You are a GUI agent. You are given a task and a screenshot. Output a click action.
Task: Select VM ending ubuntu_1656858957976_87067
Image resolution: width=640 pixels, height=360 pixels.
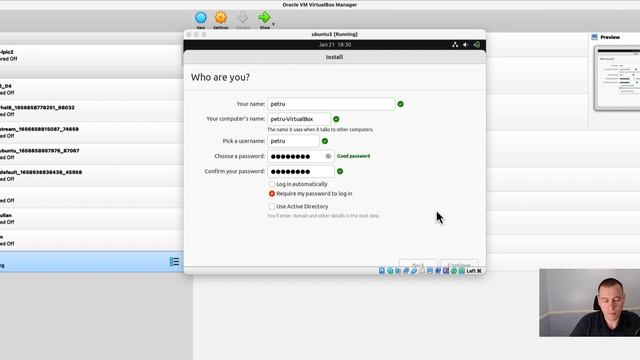coord(91,154)
